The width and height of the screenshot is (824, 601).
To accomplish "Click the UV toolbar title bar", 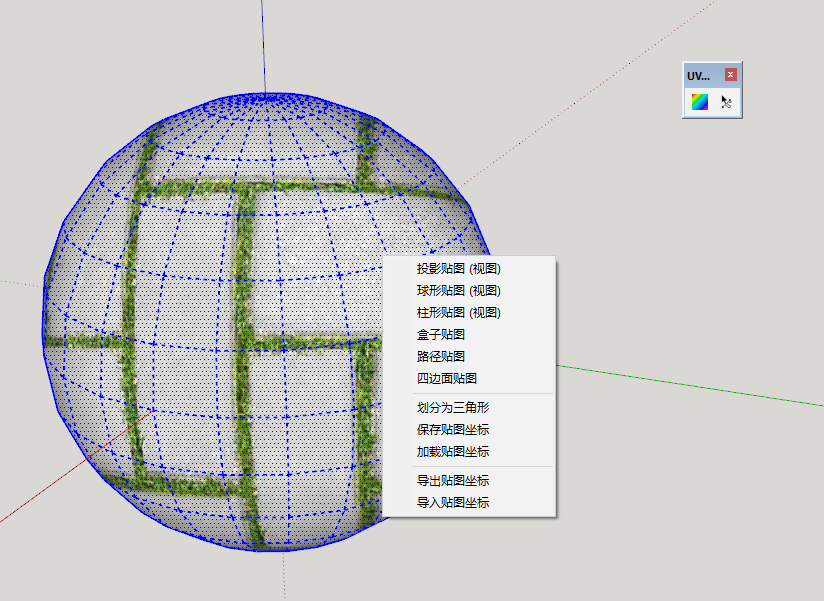I will tap(702, 75).
